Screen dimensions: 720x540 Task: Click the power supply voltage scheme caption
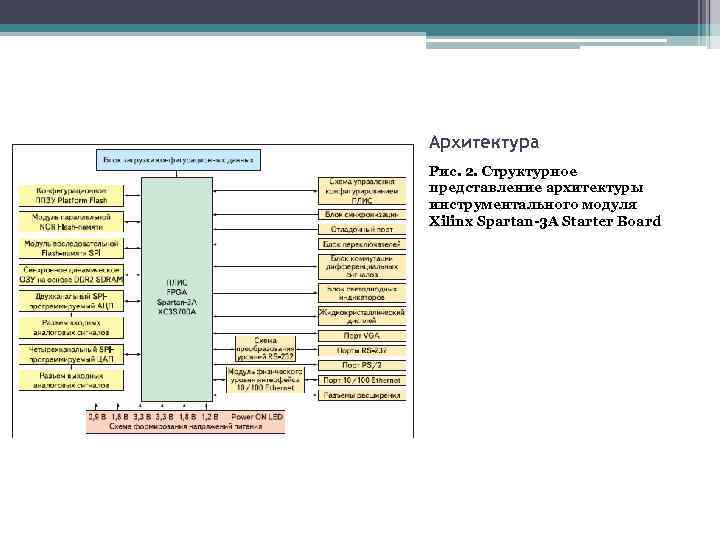point(186,427)
